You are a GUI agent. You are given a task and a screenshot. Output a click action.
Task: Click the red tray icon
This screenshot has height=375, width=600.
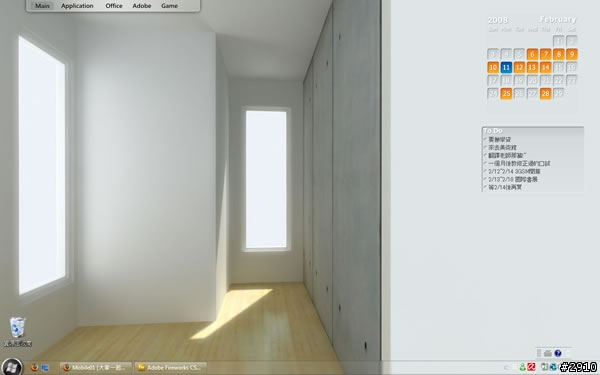click(x=531, y=367)
